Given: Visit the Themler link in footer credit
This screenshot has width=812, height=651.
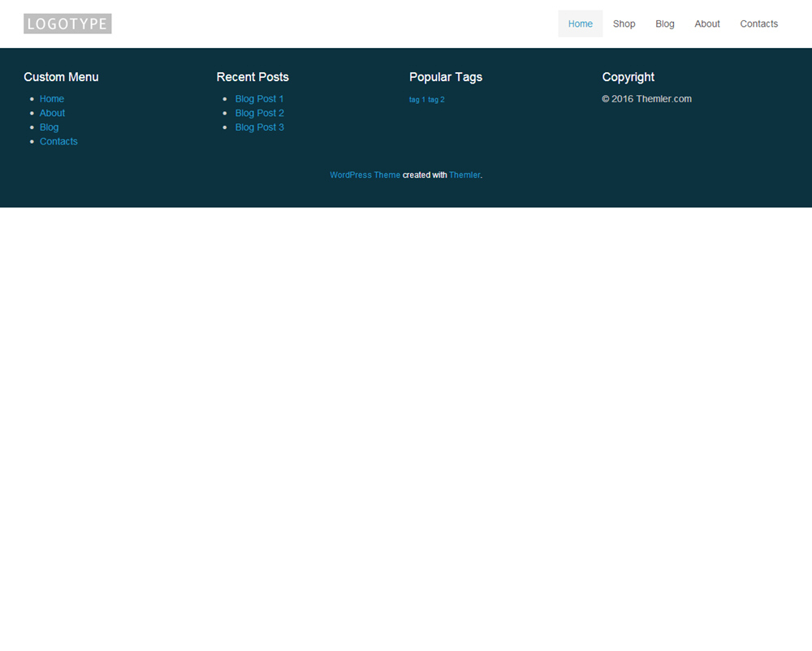Looking at the screenshot, I should (464, 175).
